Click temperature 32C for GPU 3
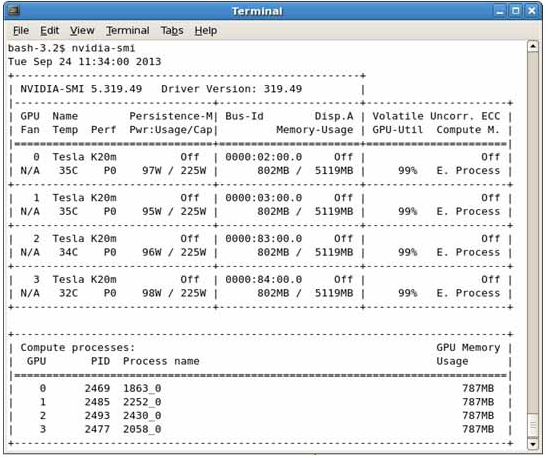The height and width of the screenshot is (458, 548). click(x=68, y=293)
